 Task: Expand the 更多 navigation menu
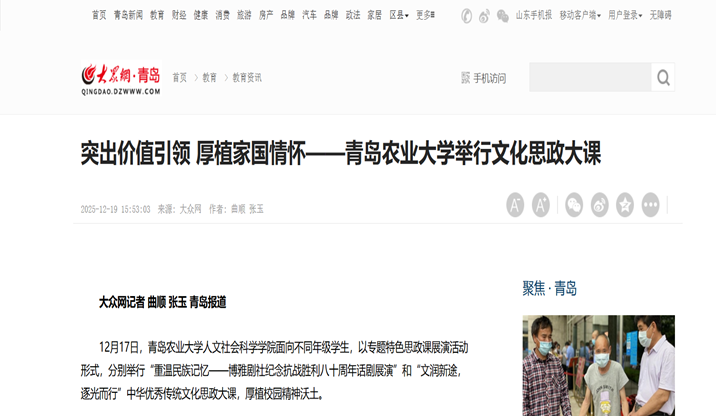click(x=425, y=16)
